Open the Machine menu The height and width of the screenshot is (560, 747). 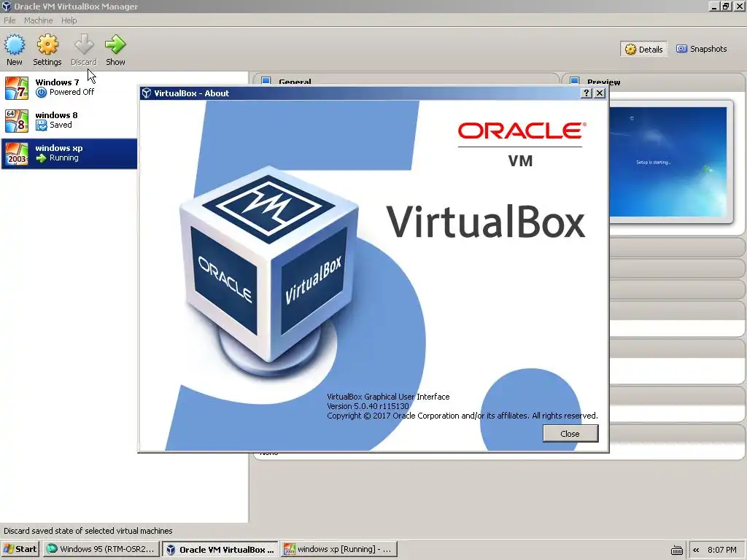point(38,20)
